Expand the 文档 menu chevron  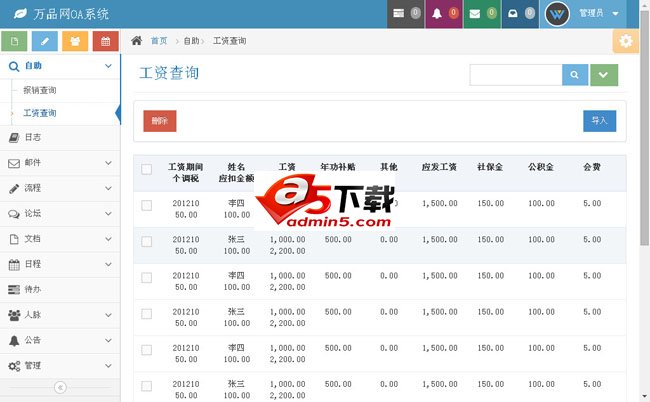pos(108,239)
